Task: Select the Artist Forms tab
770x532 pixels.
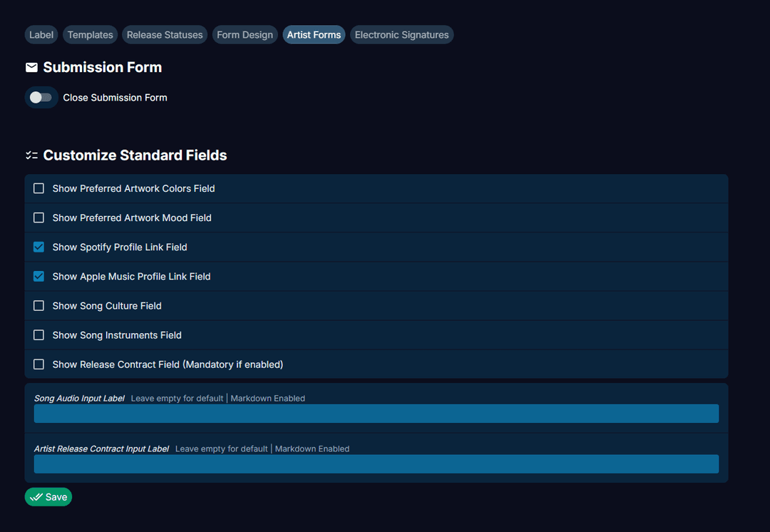Action: point(314,34)
